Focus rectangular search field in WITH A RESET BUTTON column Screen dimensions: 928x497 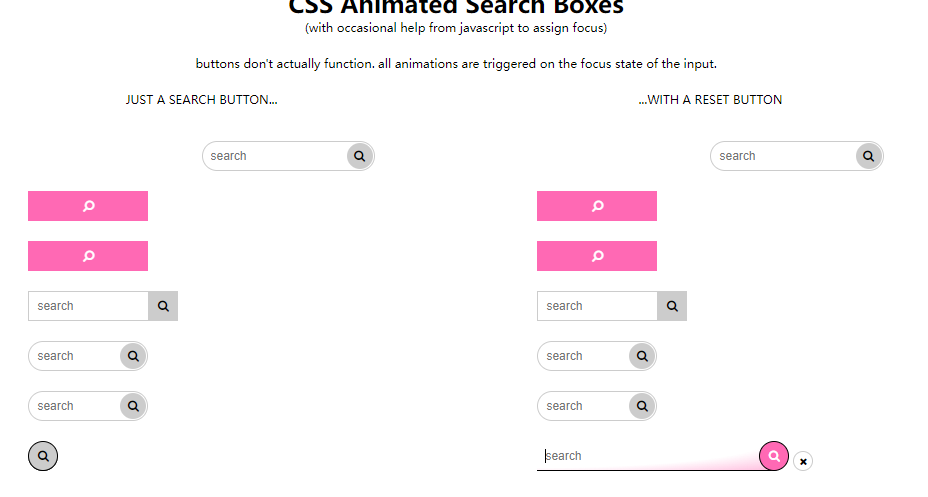[597, 306]
